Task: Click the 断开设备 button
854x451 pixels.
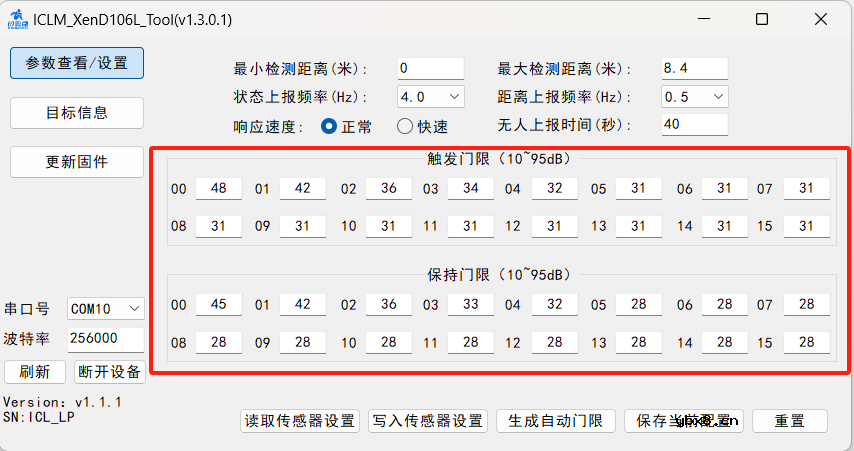Action: [110, 372]
